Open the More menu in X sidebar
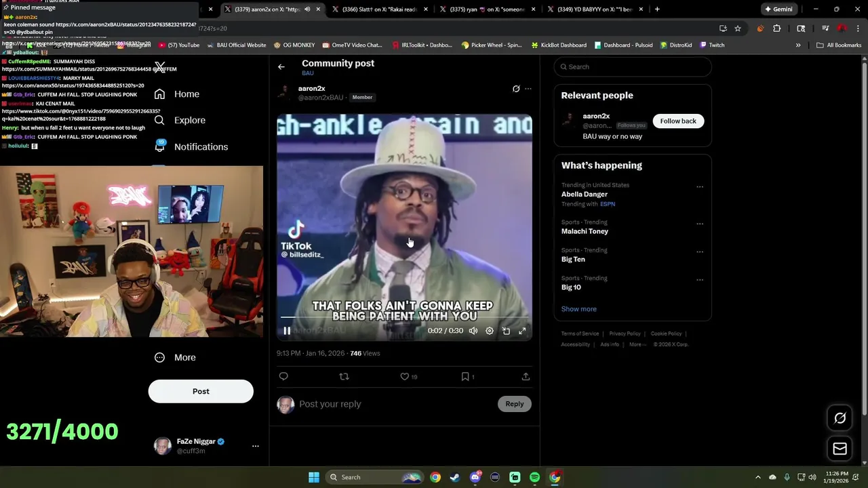Viewport: 868px width, 488px height. click(x=176, y=357)
